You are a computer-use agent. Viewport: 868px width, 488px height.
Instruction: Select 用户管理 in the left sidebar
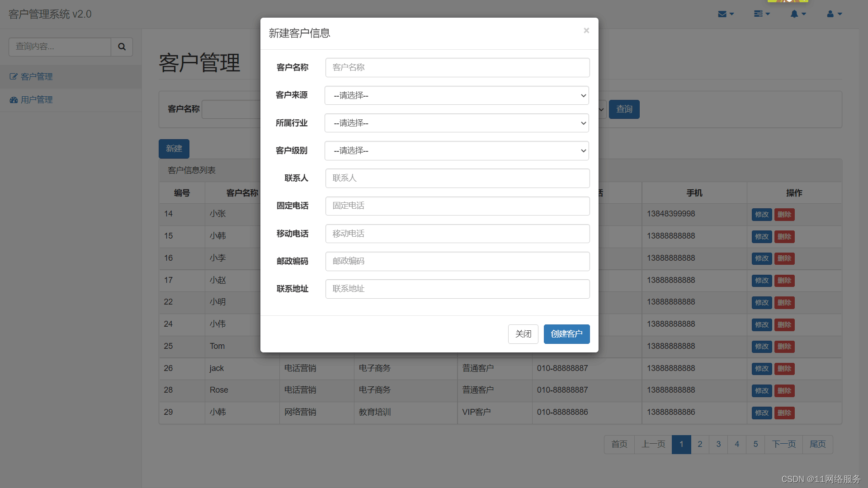tap(36, 99)
